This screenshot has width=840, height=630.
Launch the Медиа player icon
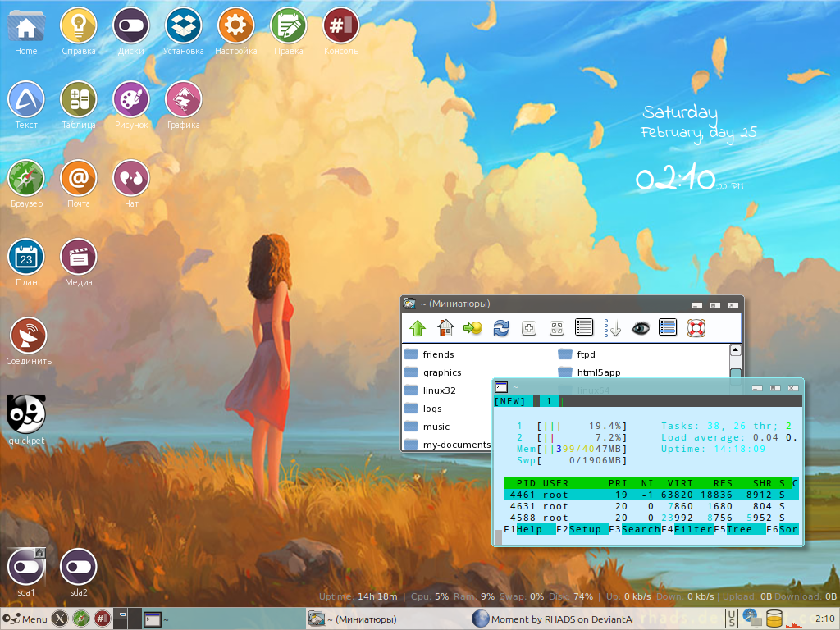(x=78, y=258)
